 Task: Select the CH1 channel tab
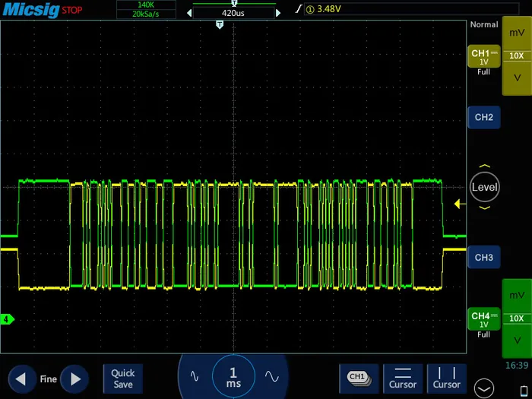tap(484, 61)
